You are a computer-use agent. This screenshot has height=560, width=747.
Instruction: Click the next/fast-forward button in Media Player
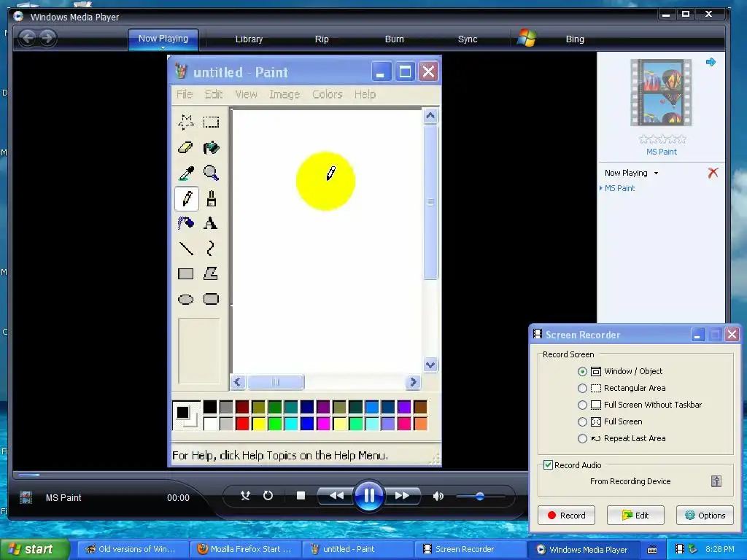point(403,496)
